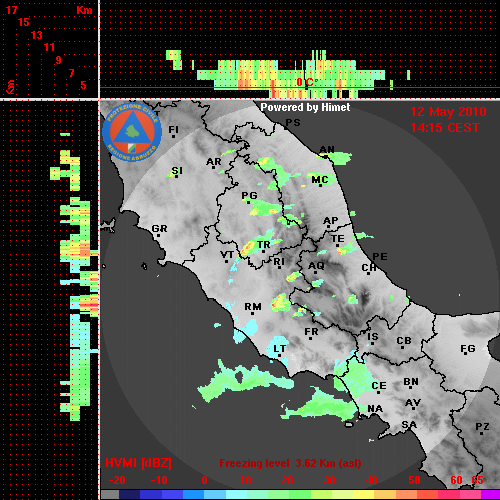500x500 pixels.
Task: Click the GR city label
Action: pos(159,229)
